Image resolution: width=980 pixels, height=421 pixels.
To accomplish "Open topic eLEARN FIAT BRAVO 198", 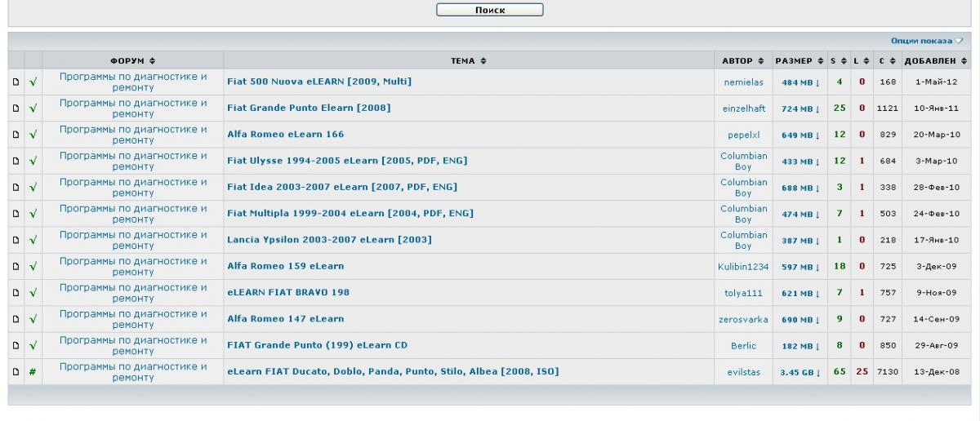I will click(x=288, y=292).
